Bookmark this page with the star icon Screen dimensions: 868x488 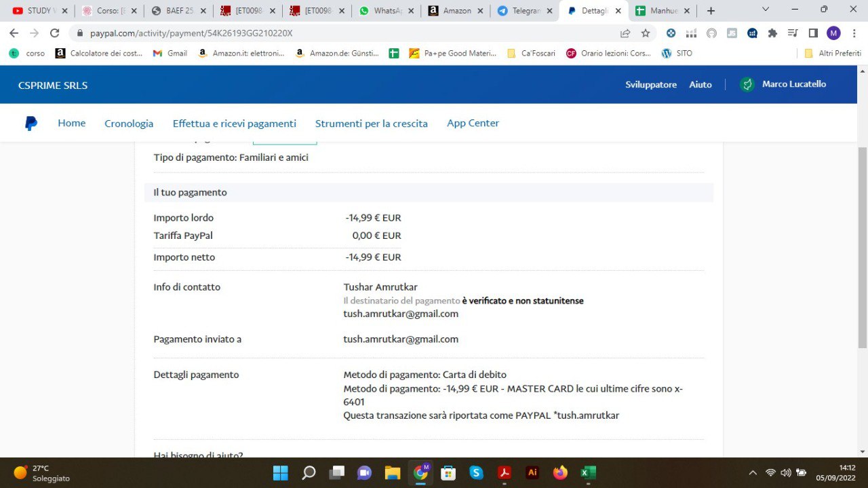tap(645, 33)
